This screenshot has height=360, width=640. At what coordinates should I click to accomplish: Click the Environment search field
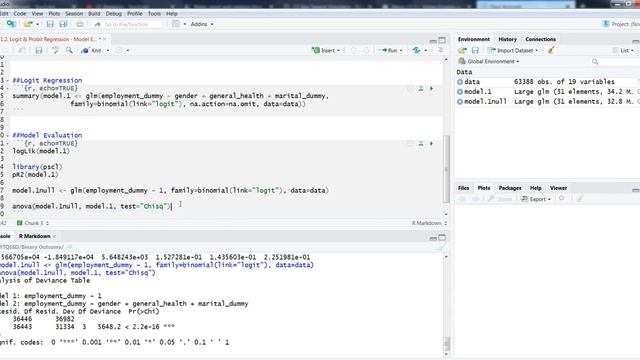point(616,62)
